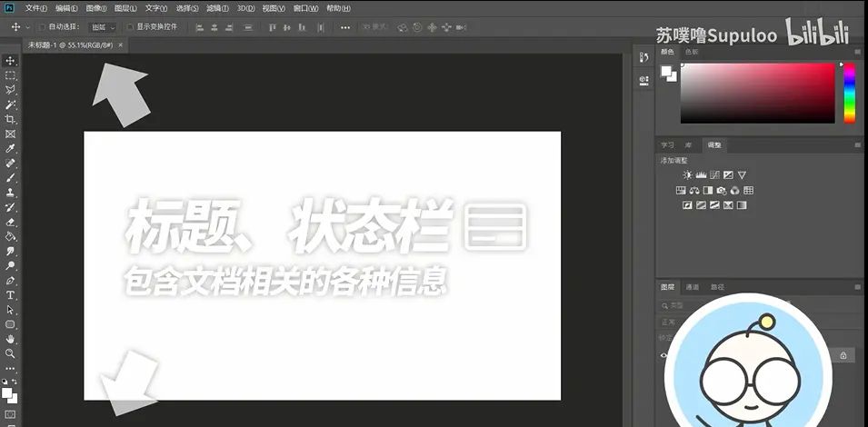Add a Channel Mixer adjustment
Image resolution: width=868 pixels, height=427 pixels.
(734, 190)
